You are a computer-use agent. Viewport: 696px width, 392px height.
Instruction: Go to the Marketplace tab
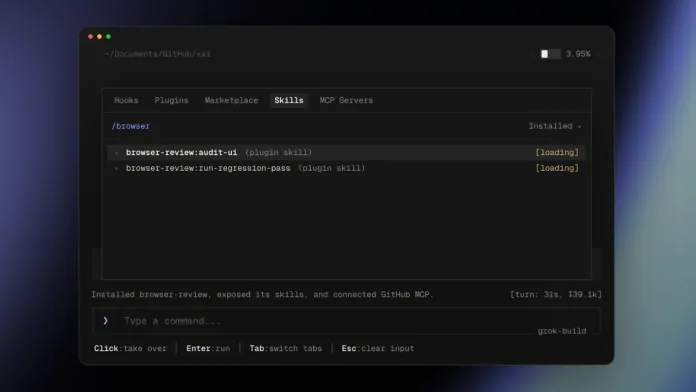coord(231,100)
